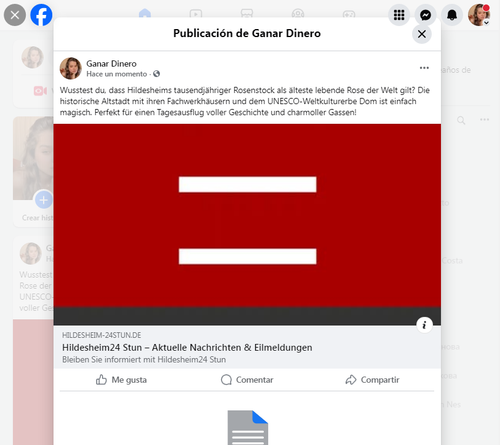
Task: Click the Me gusta button
Action: pos(121,380)
